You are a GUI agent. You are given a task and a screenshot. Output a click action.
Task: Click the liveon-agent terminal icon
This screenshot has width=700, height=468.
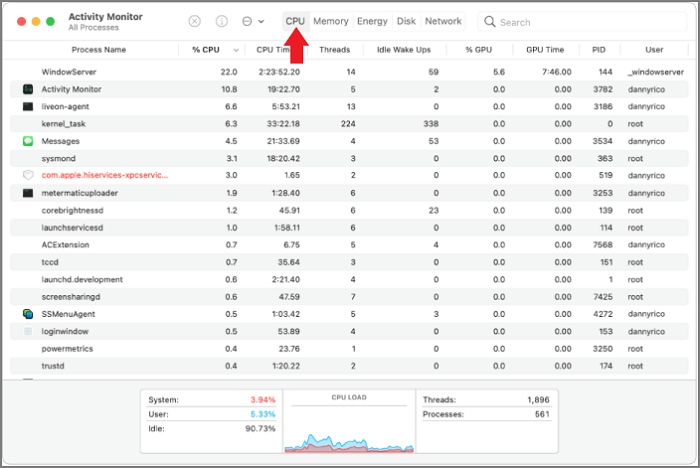coord(28,106)
